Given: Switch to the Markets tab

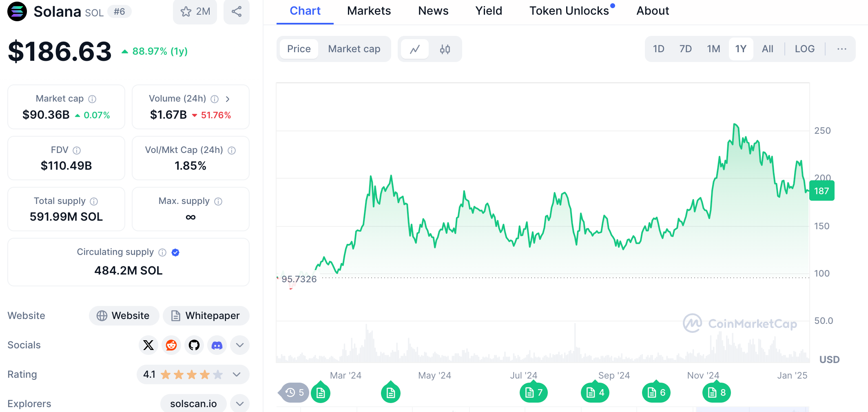Looking at the screenshot, I should tap(368, 11).
